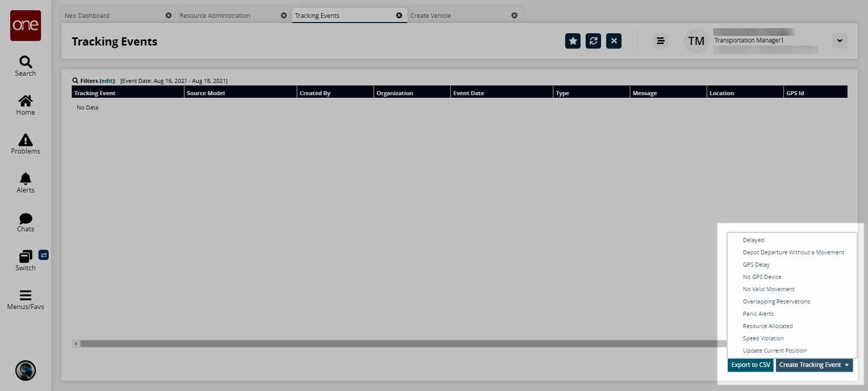Click the filters magnifier icon
This screenshot has width=868, height=391.
(x=75, y=80)
